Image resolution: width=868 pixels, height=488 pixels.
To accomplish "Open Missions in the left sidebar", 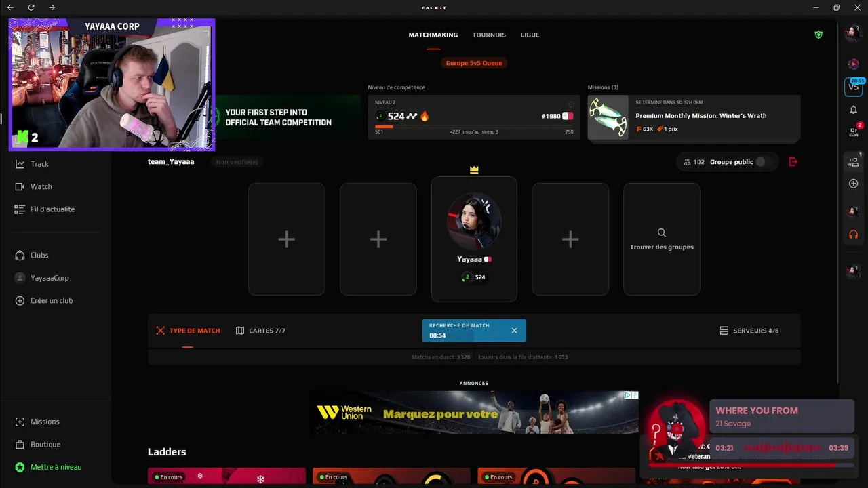I will [x=37, y=422].
